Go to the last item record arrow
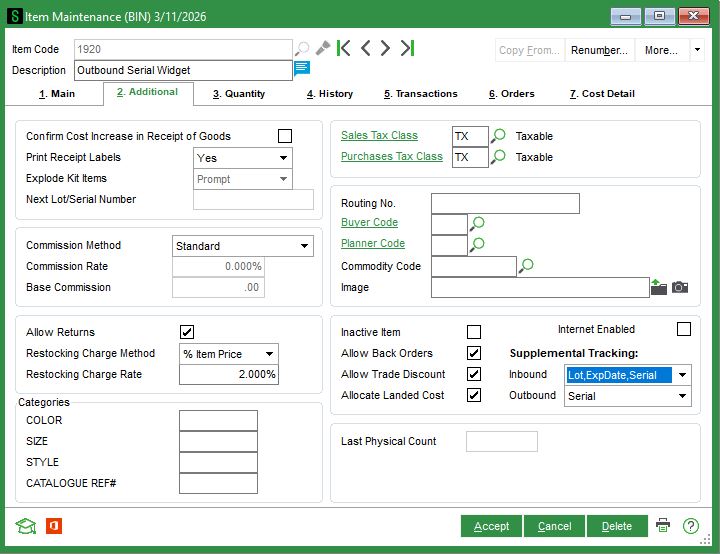This screenshot has height=554, width=720. click(x=406, y=48)
